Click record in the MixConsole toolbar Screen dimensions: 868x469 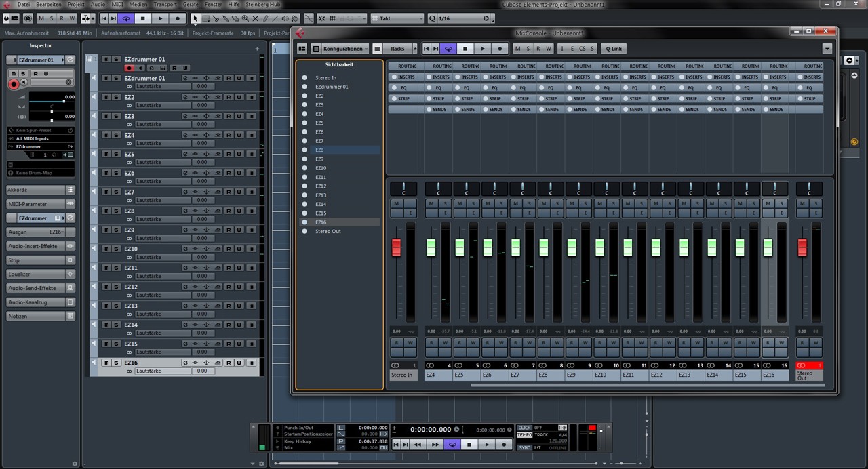pyautogui.click(x=500, y=49)
